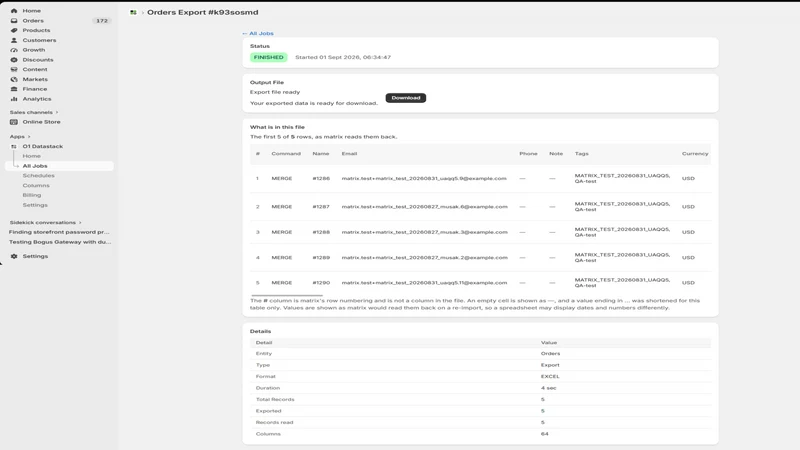800x450 pixels.
Task: Click the Online Store icon
Action: [14, 122]
